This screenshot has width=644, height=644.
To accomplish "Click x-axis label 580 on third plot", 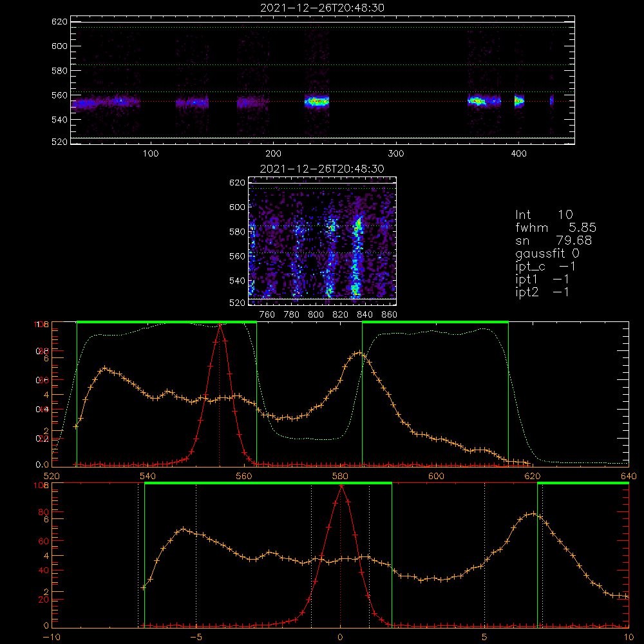I will click(340, 476).
